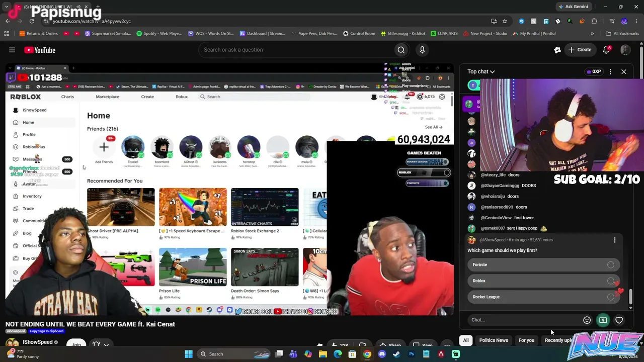The image size is (644, 362).
Task: Open Ask Gemini in Chrome
Action: [x=573, y=7]
